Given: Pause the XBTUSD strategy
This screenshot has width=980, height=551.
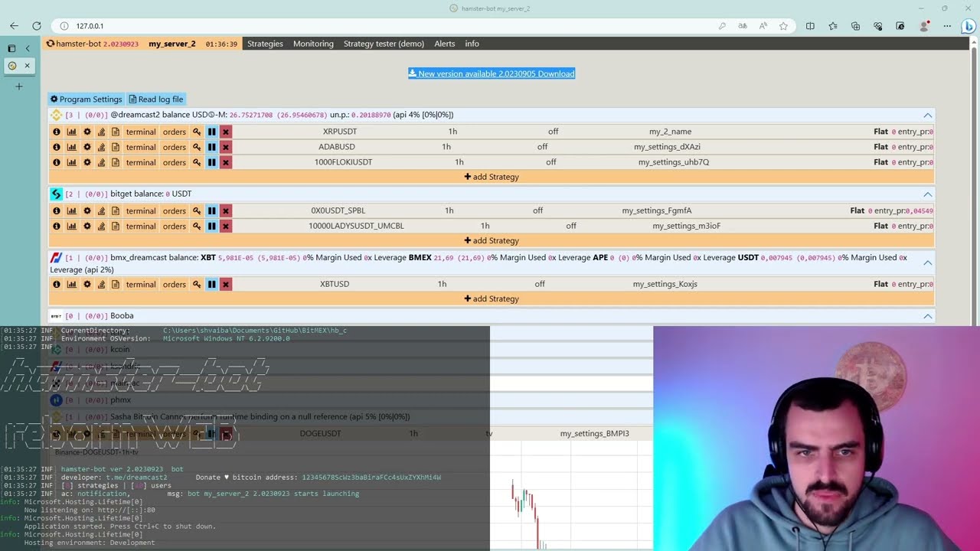Looking at the screenshot, I should [x=211, y=284].
